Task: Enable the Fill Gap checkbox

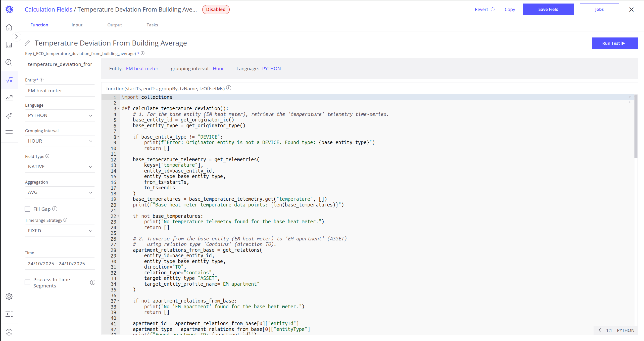Action: coord(27,209)
